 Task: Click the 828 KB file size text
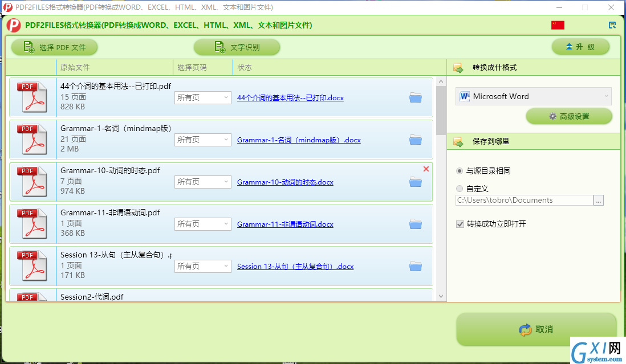tap(72, 107)
